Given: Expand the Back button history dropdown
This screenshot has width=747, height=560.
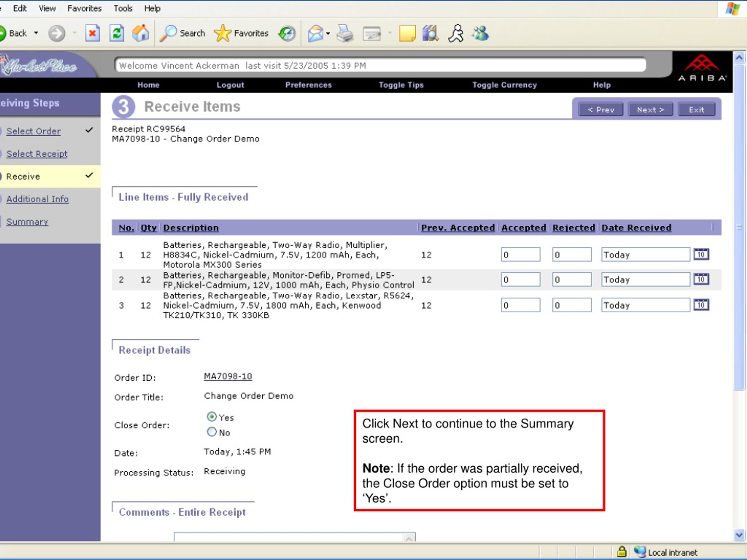Looking at the screenshot, I should pyautogui.click(x=36, y=33).
